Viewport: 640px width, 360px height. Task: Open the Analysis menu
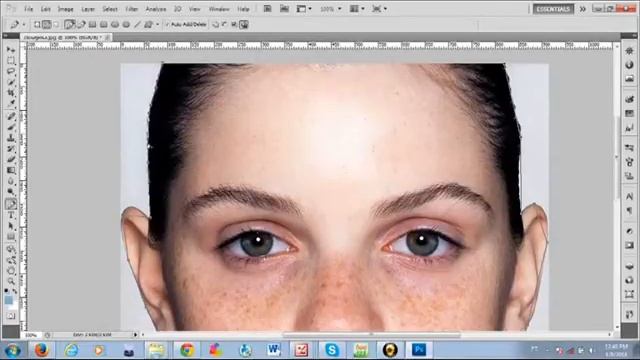coord(156,9)
